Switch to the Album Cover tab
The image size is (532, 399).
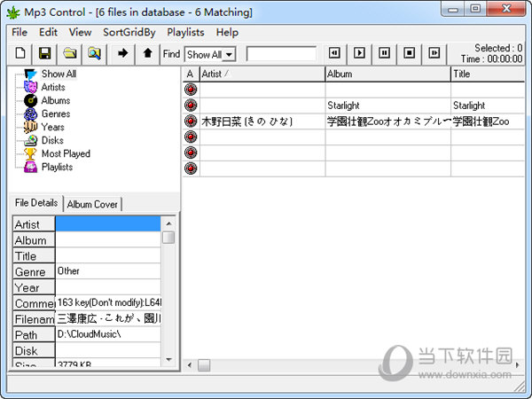click(x=92, y=204)
